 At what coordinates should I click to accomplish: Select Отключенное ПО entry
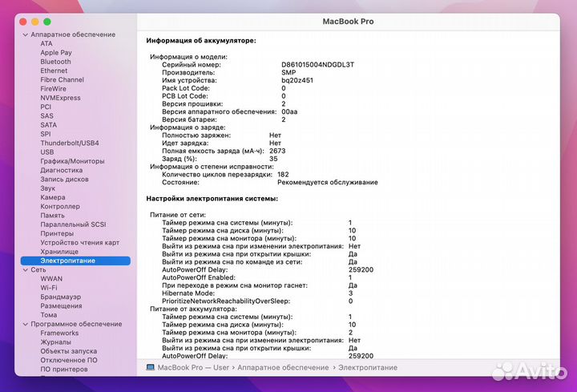click(x=69, y=361)
